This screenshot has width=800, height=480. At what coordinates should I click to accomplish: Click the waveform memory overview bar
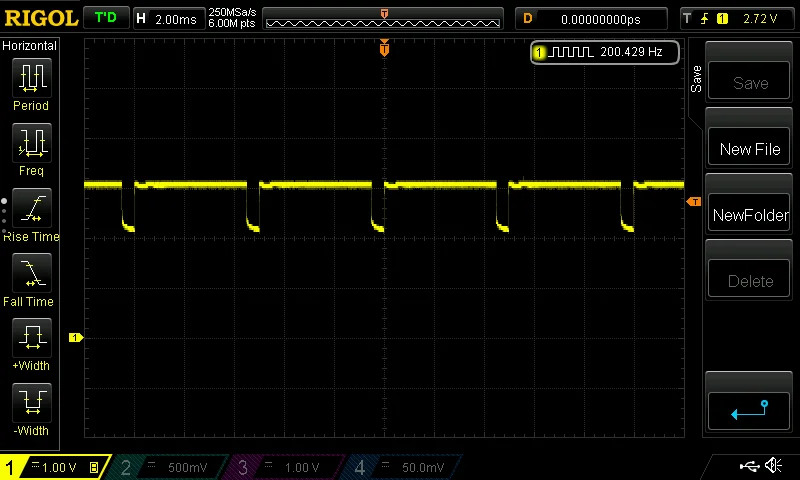point(383,19)
